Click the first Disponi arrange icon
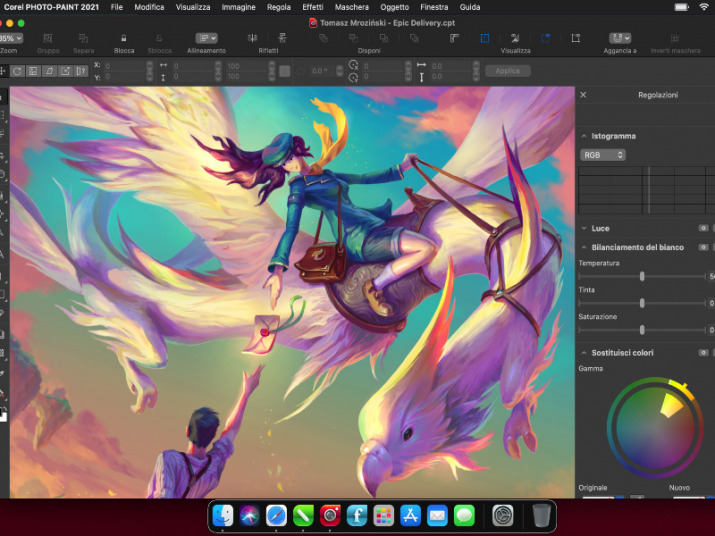715x536 pixels. click(323, 38)
